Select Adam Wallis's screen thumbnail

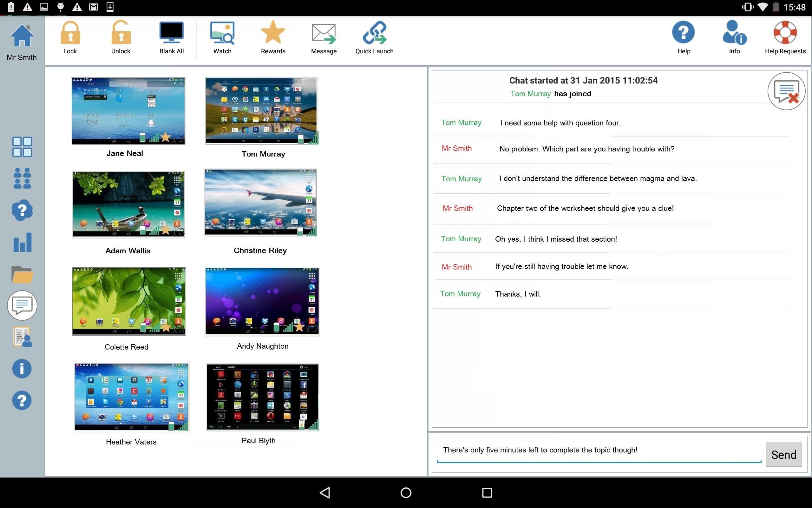(x=128, y=204)
